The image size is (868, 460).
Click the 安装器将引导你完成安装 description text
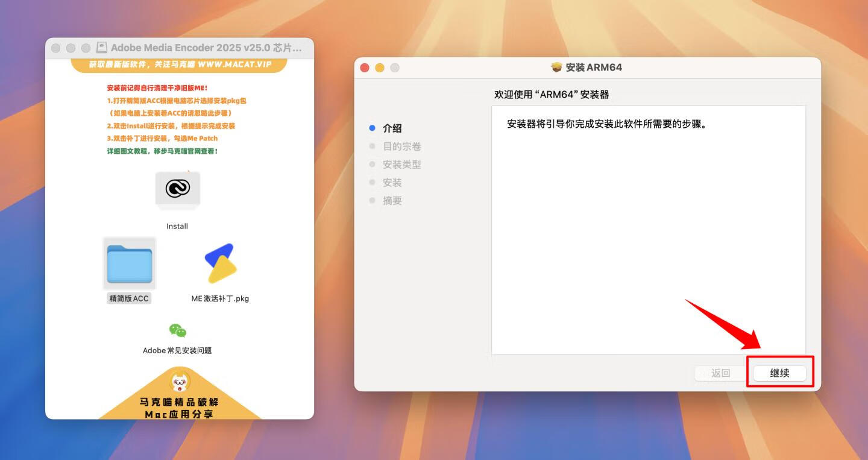[606, 124]
